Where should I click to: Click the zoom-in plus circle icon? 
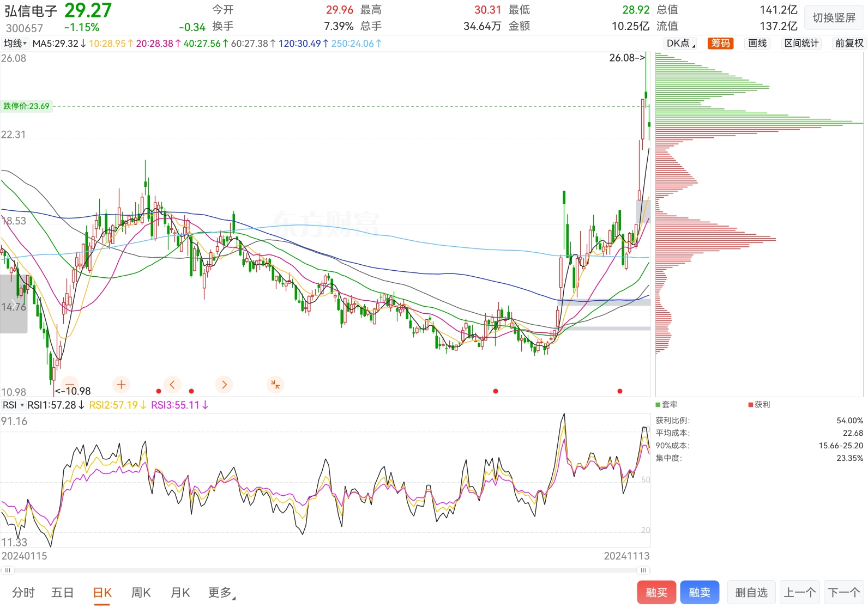point(121,385)
